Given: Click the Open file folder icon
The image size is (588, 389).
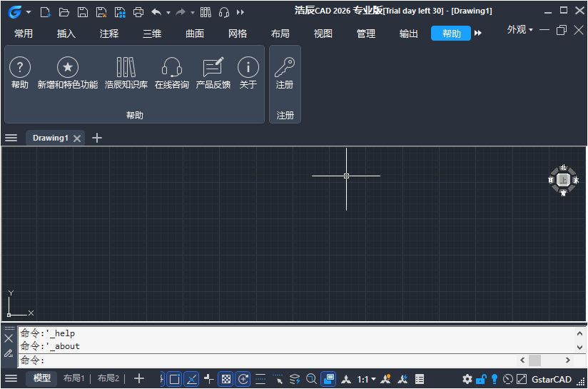Looking at the screenshot, I should click(x=64, y=12).
